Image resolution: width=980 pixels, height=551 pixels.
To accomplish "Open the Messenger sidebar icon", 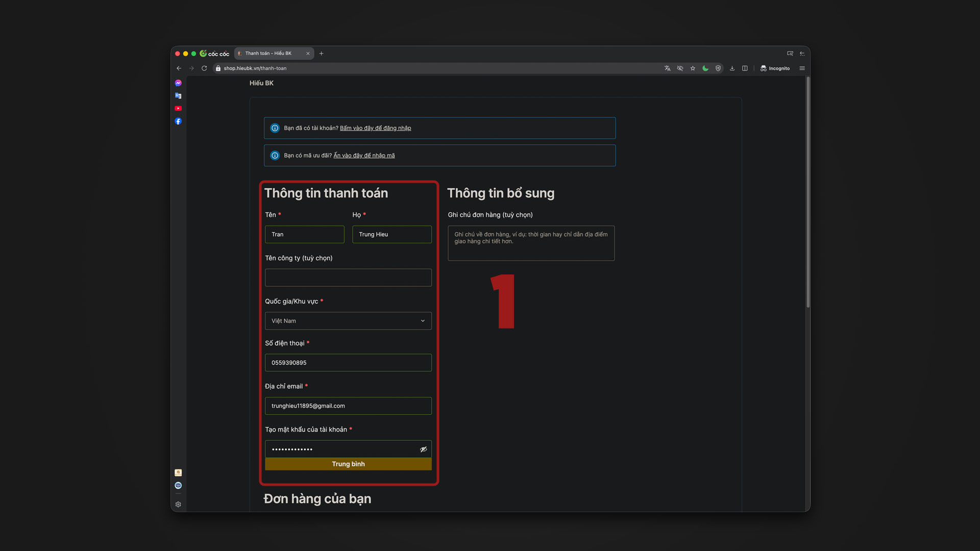I will [178, 83].
